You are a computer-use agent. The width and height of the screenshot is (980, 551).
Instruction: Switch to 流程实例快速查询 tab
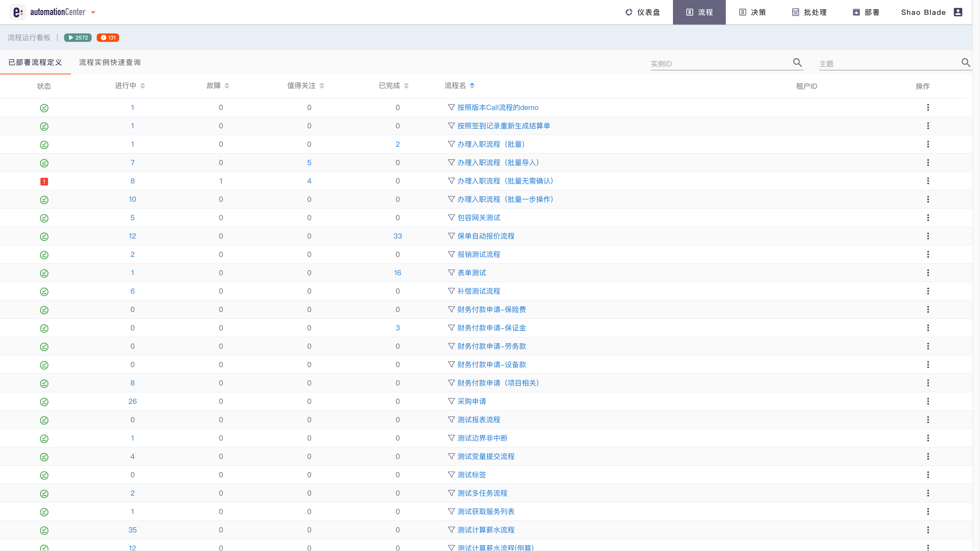109,62
